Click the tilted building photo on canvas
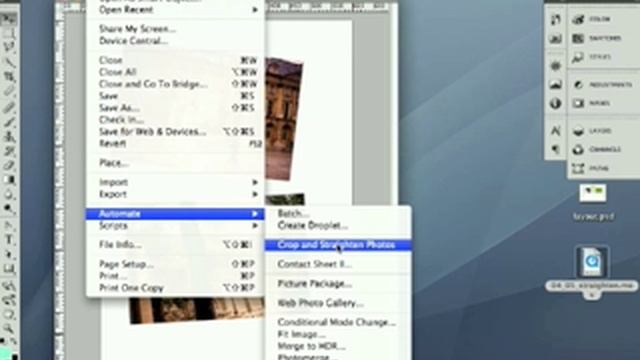This screenshot has width=640, height=360. [284, 119]
